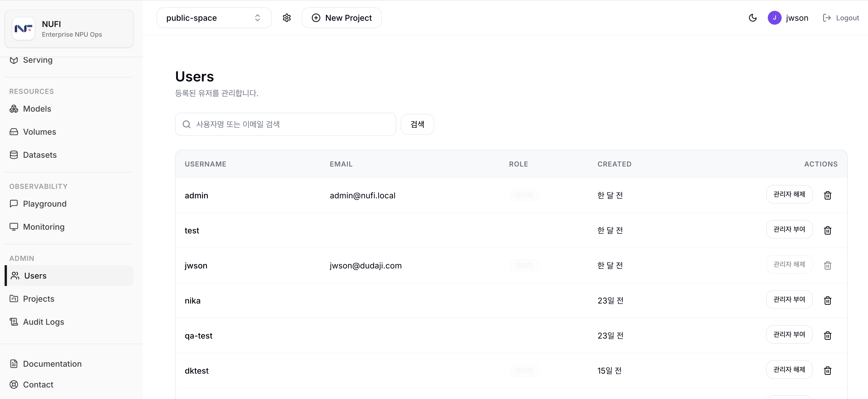View Audit Logs
The width and height of the screenshot is (868, 399).
tap(69, 322)
